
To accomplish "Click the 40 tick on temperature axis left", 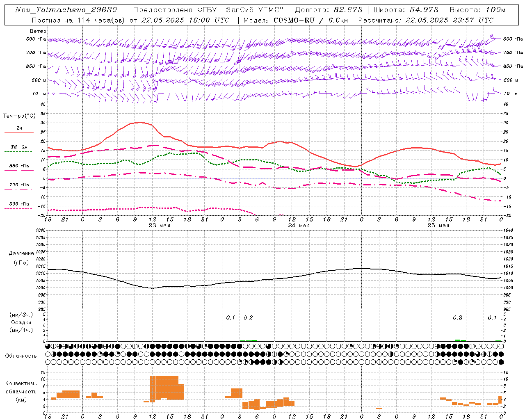I will (x=43, y=104).
